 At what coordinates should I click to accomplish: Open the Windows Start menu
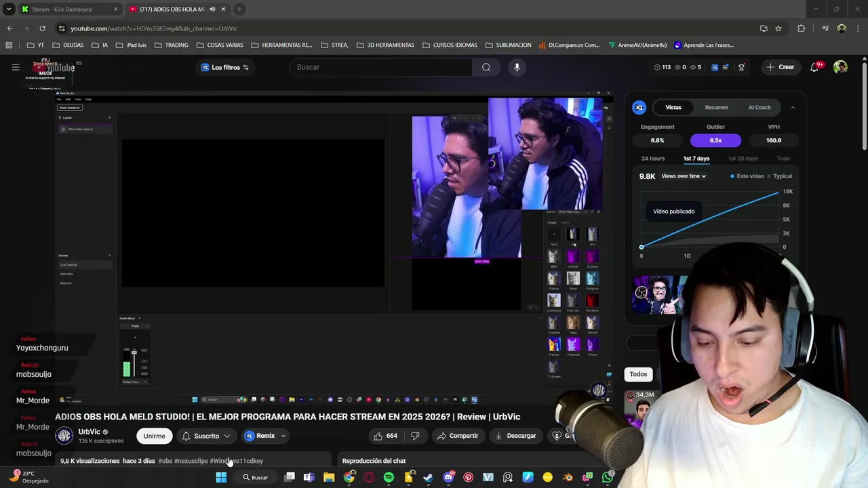[221, 477]
